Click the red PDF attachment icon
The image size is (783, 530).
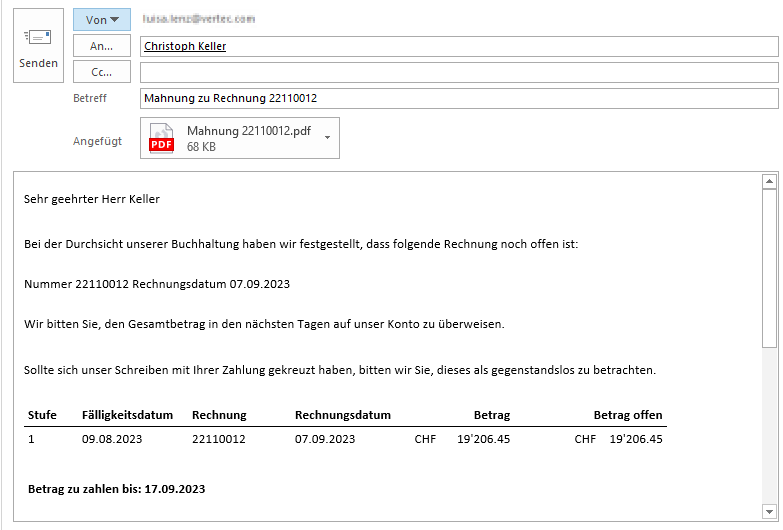(x=161, y=139)
